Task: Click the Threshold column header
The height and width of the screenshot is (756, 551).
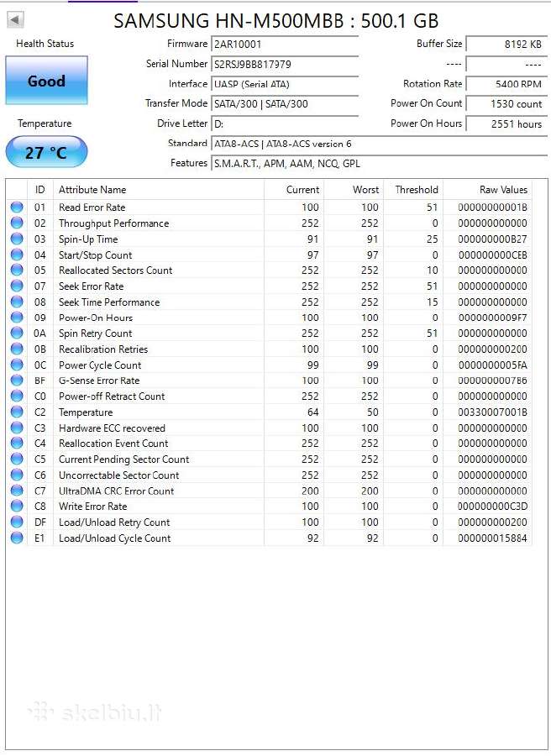Action: click(x=413, y=190)
